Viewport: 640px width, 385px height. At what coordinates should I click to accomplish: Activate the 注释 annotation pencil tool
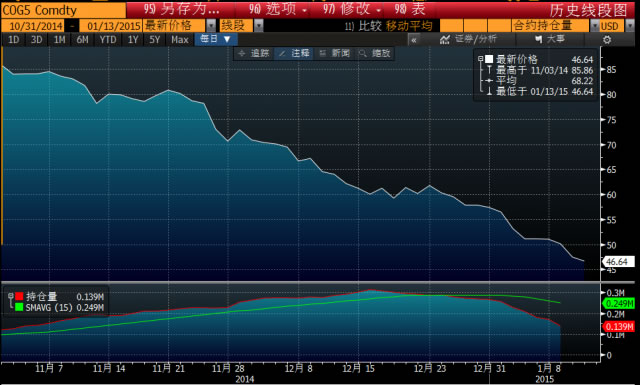(294, 53)
